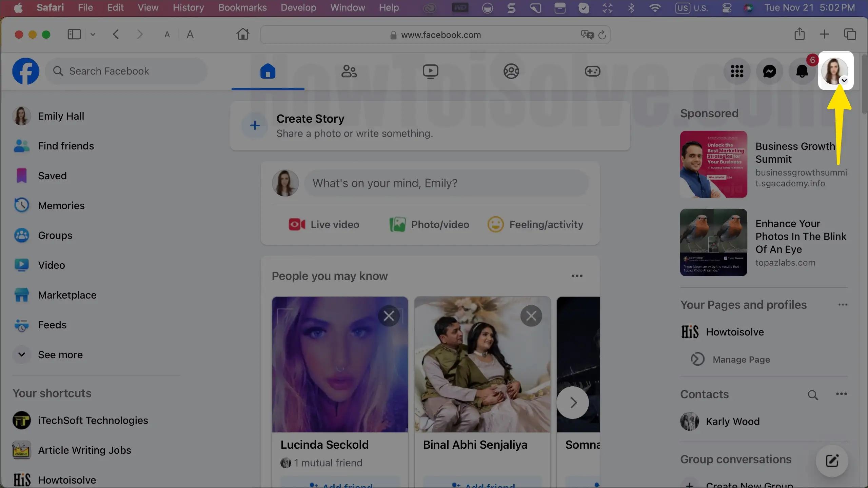Open the Video tab in top navigation

[430, 71]
